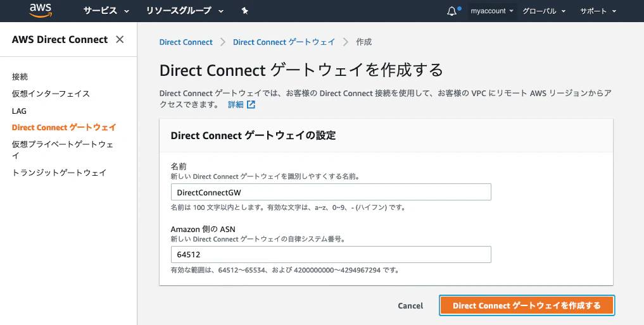
Task: Select 接続 in the sidebar
Action: tap(20, 77)
